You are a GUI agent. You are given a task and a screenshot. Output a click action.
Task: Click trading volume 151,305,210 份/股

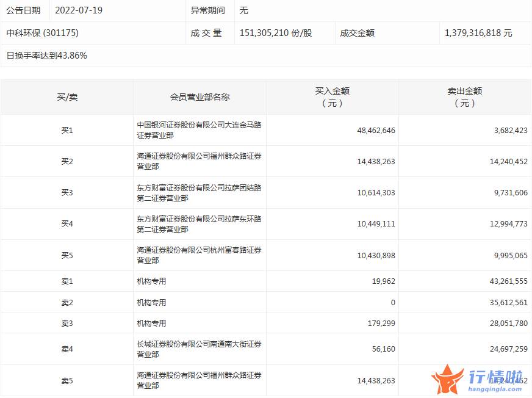276,33
